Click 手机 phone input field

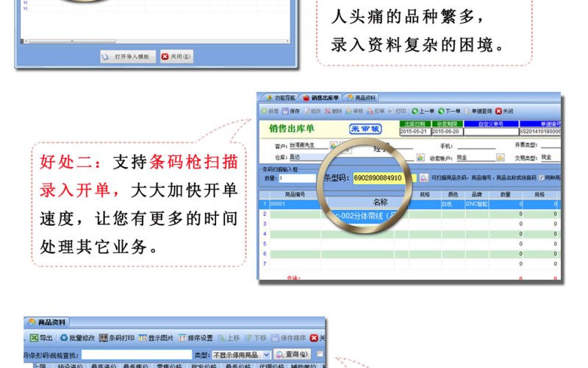(476, 146)
